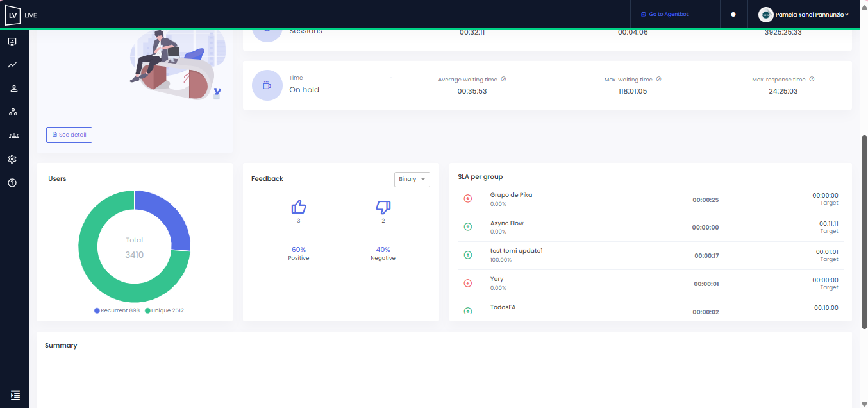Click the SLA per group heading
The image size is (868, 408).
[480, 176]
